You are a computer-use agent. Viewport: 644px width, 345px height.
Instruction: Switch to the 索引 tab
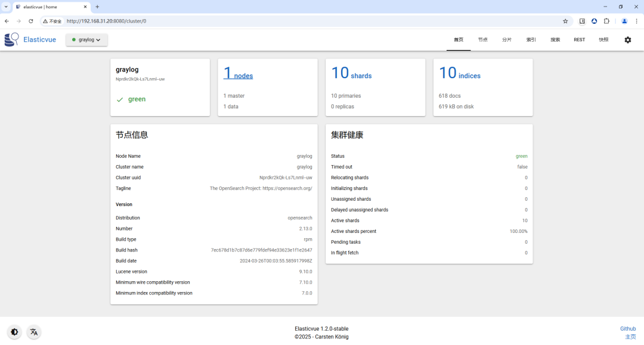tap(531, 40)
